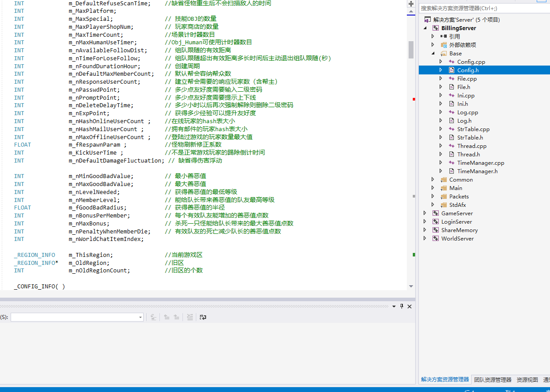Expand the Common folder
550x392 pixels.
(433, 180)
